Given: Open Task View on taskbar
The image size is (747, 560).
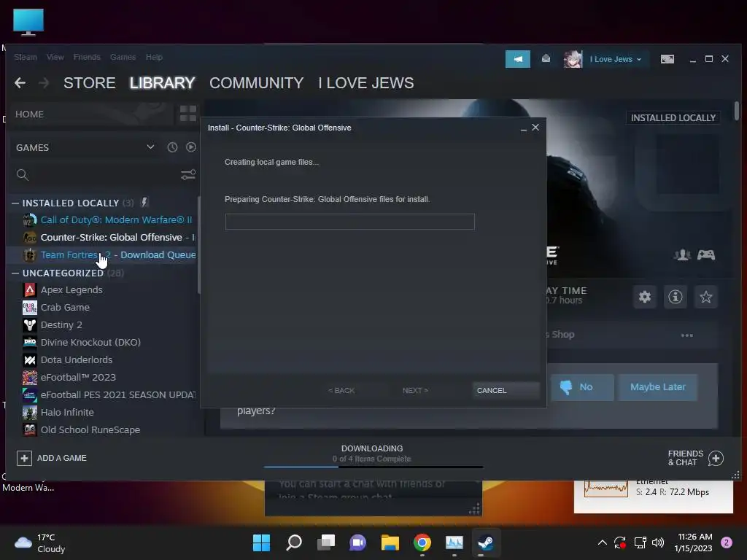Looking at the screenshot, I should coord(326,542).
